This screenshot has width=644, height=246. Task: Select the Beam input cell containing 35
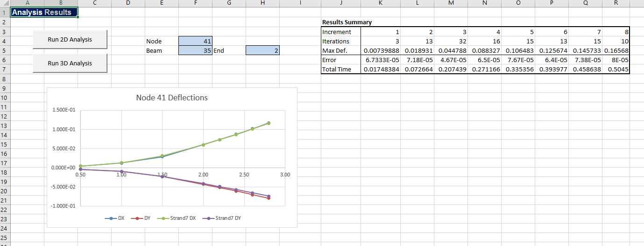coord(195,50)
